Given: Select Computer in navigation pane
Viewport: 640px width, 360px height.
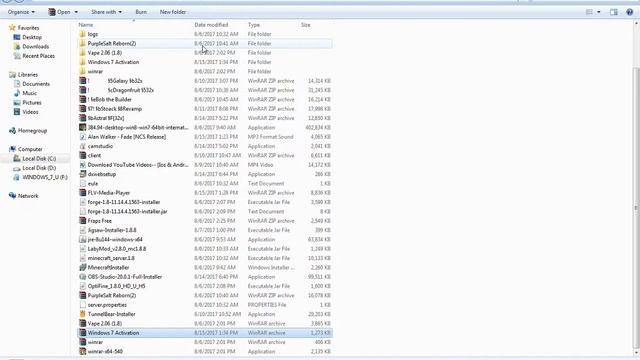Looking at the screenshot, I should coord(30,149).
